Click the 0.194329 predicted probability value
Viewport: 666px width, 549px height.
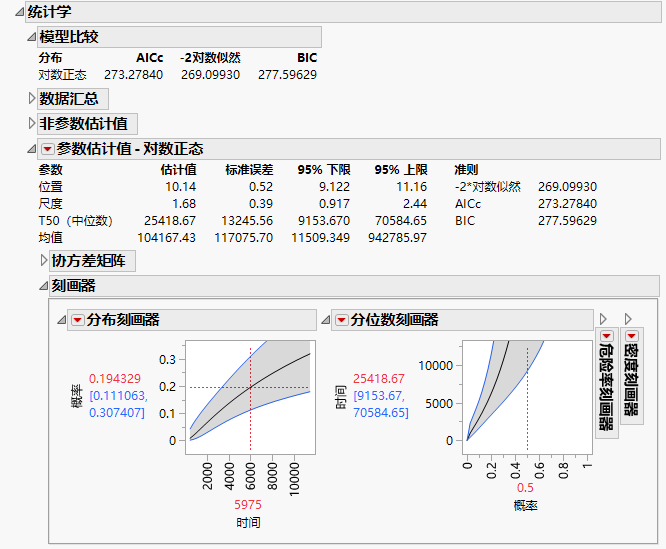click(x=115, y=379)
